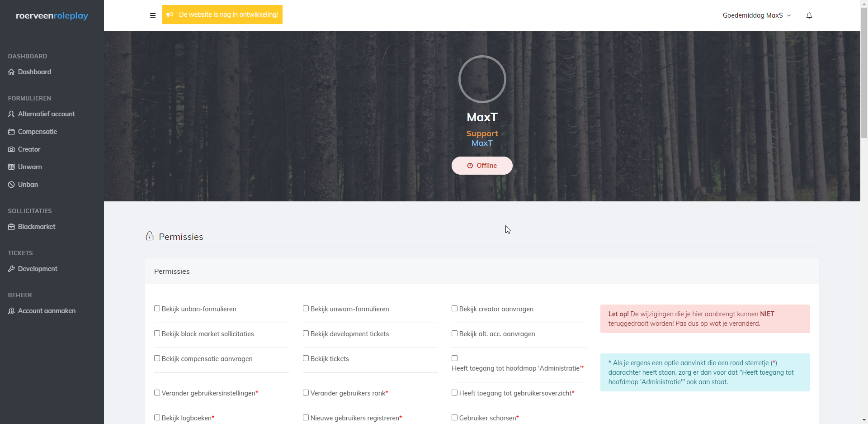Click the roerveenroleplay logo link
This screenshot has width=868, height=424.
point(52,16)
